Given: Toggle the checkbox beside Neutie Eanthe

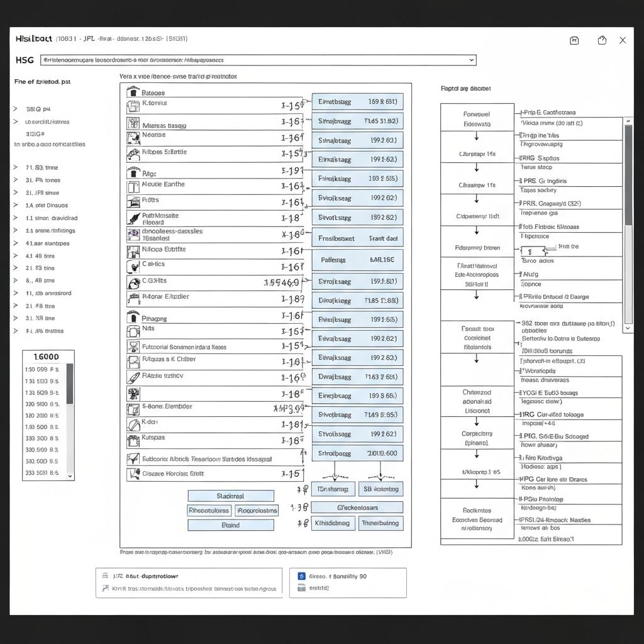Looking at the screenshot, I should [x=133, y=186].
